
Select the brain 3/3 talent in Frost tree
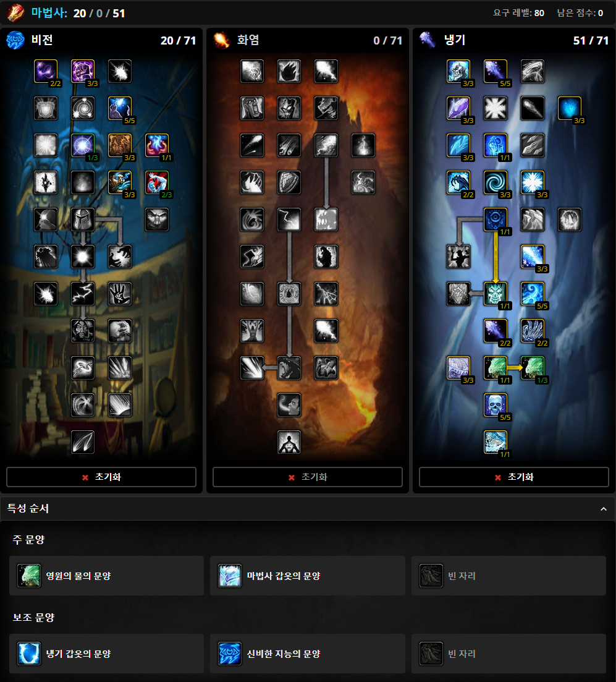[458, 367]
